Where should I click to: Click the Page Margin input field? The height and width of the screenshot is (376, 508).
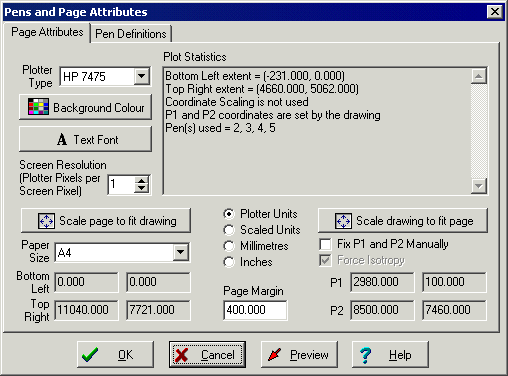[255, 310]
